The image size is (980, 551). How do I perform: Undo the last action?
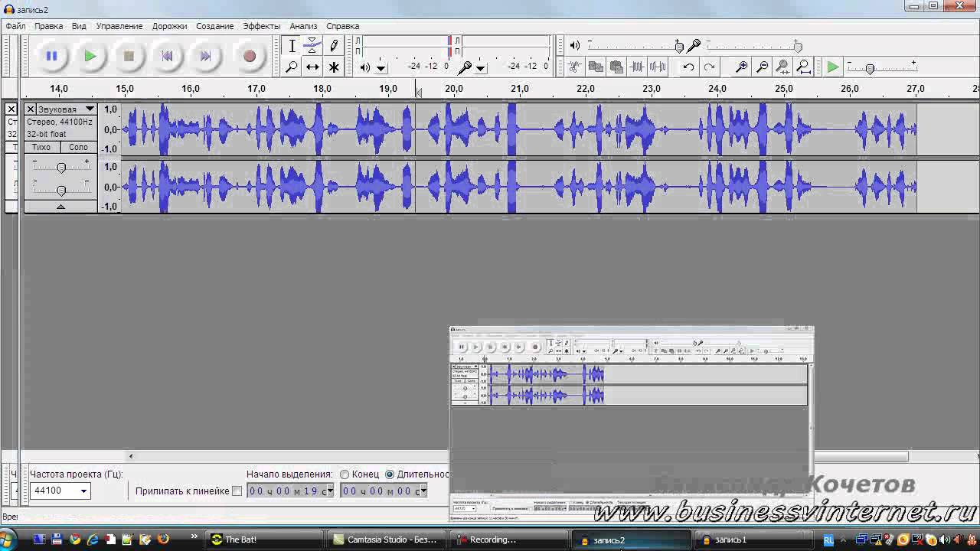point(688,67)
